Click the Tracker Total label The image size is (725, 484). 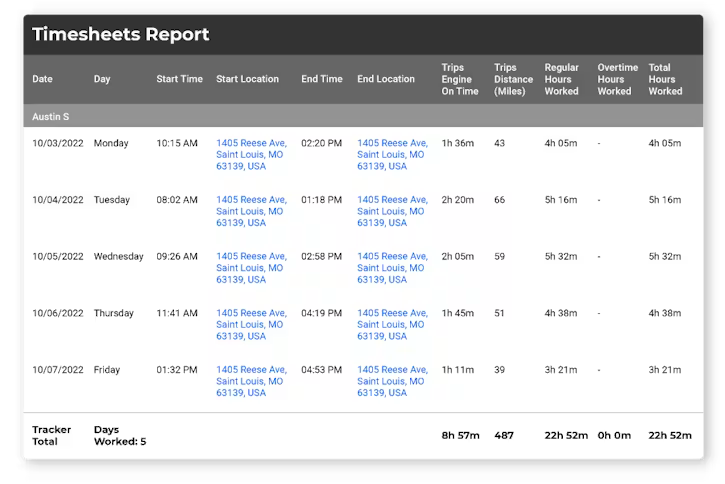(x=51, y=435)
